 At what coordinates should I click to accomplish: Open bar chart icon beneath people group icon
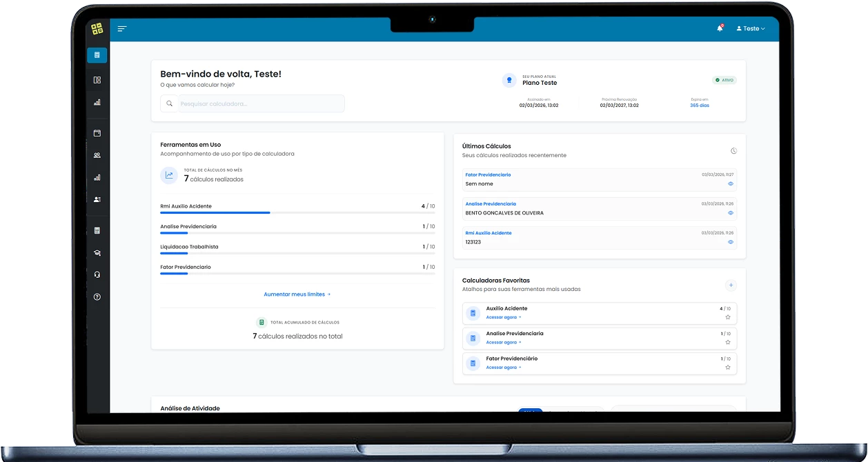coord(97,177)
